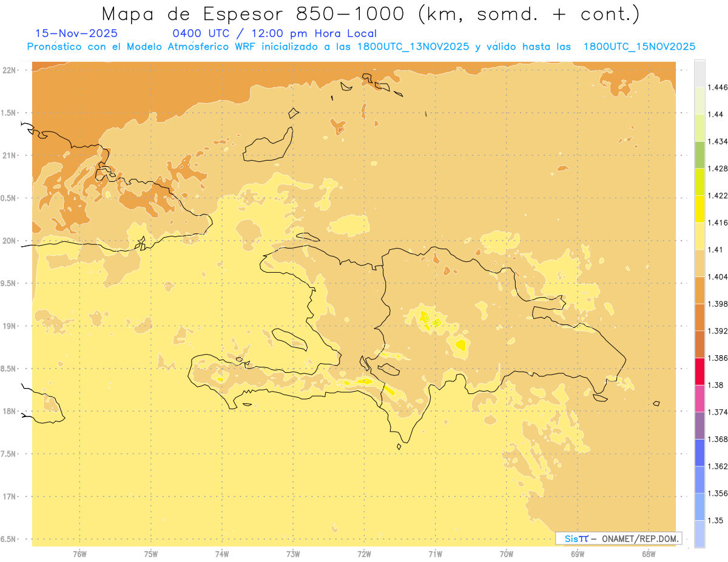
Task: Select the green legend swatch between 1.428 and 1.434
Action: click(699, 155)
